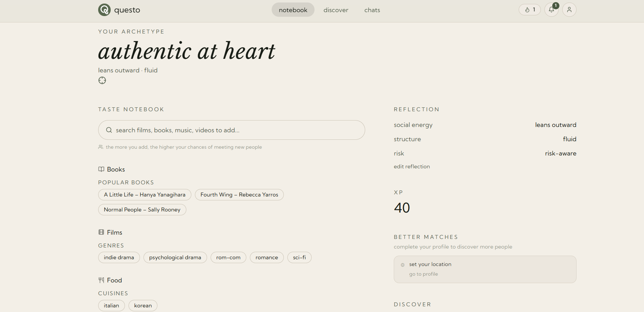Toggle the indie drama genre chip
Screen dimensions: 644x312
(x=119, y=257)
